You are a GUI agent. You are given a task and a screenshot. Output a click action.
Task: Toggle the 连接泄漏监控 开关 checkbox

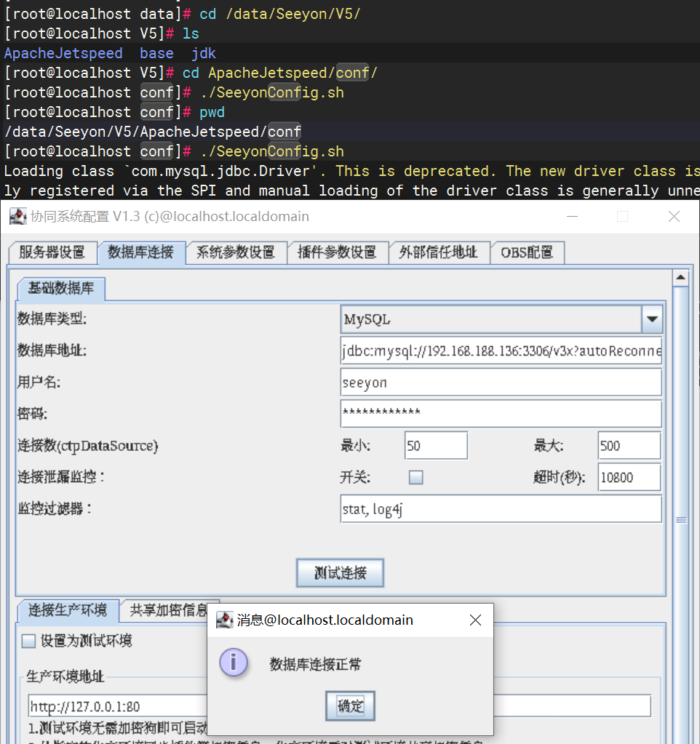[x=415, y=477]
